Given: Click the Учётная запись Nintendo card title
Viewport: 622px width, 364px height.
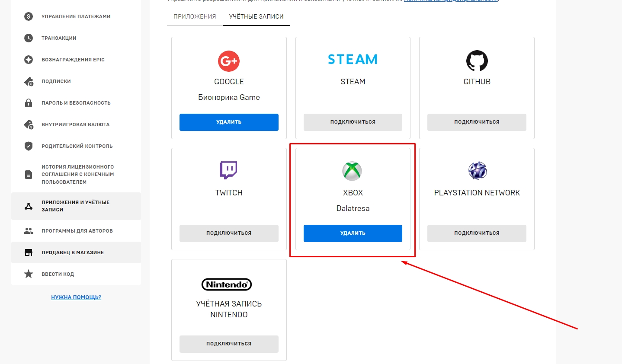Looking at the screenshot, I should 229,309.
